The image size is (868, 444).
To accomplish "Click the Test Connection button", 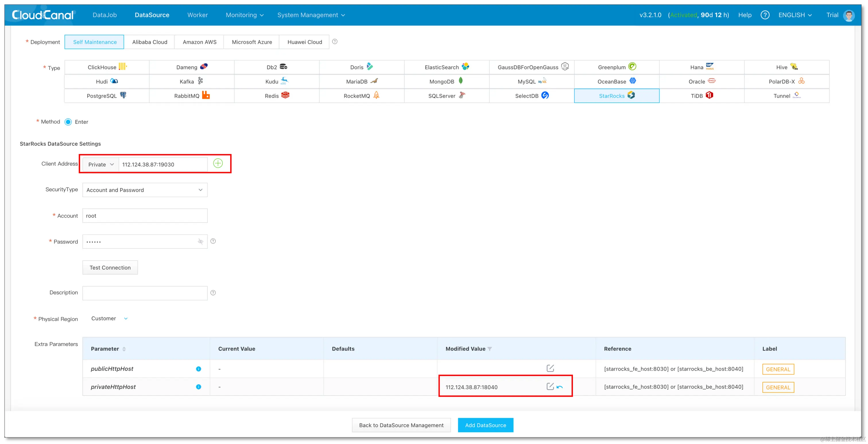I will click(x=110, y=268).
